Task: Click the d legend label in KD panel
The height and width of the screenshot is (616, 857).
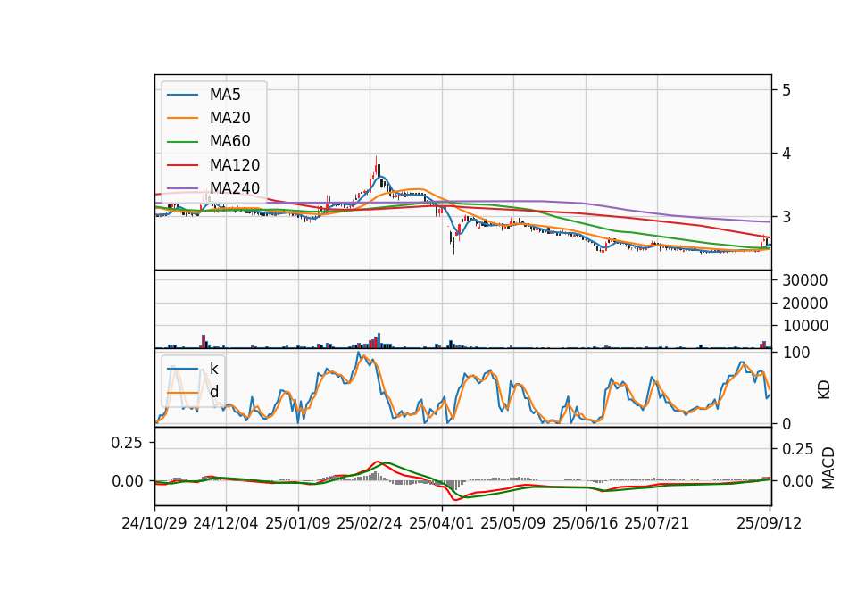Action: (213, 392)
